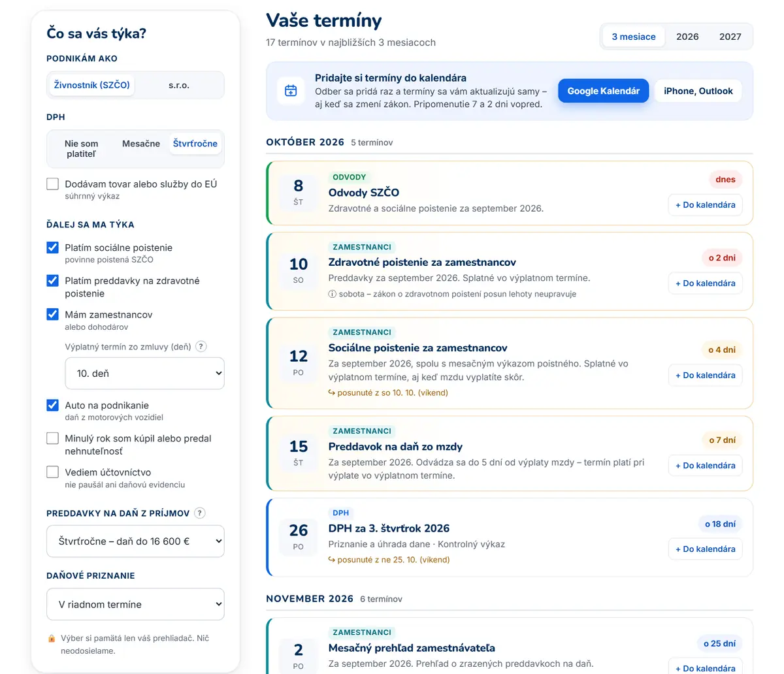The width and height of the screenshot is (784, 674).
Task: Switch to the 3 mesiace tab
Action: click(634, 37)
